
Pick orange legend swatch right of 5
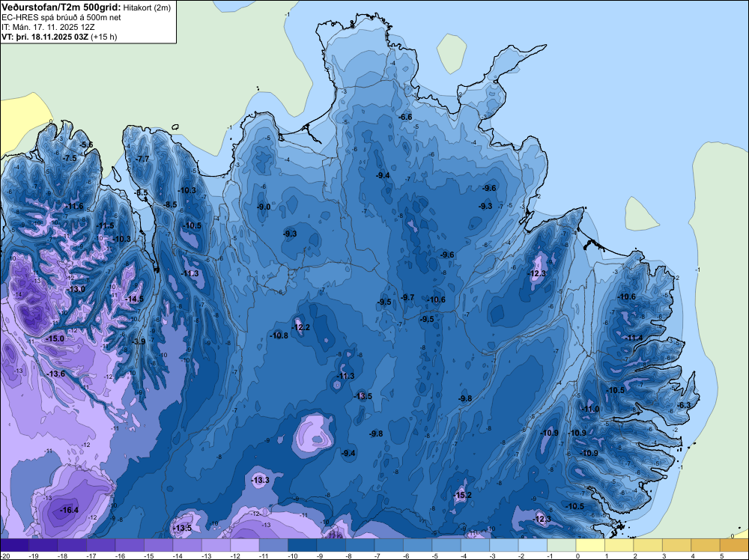(x=734, y=545)
